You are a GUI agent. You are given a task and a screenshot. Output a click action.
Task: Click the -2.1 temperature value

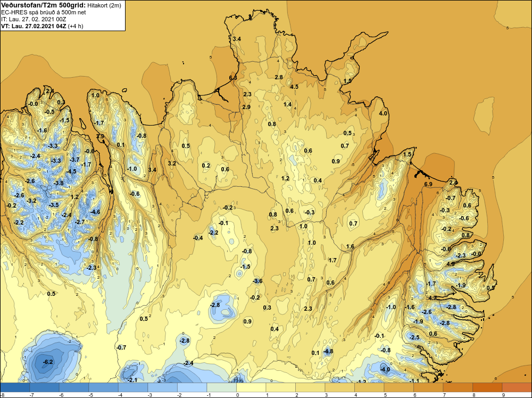[x=132, y=380]
